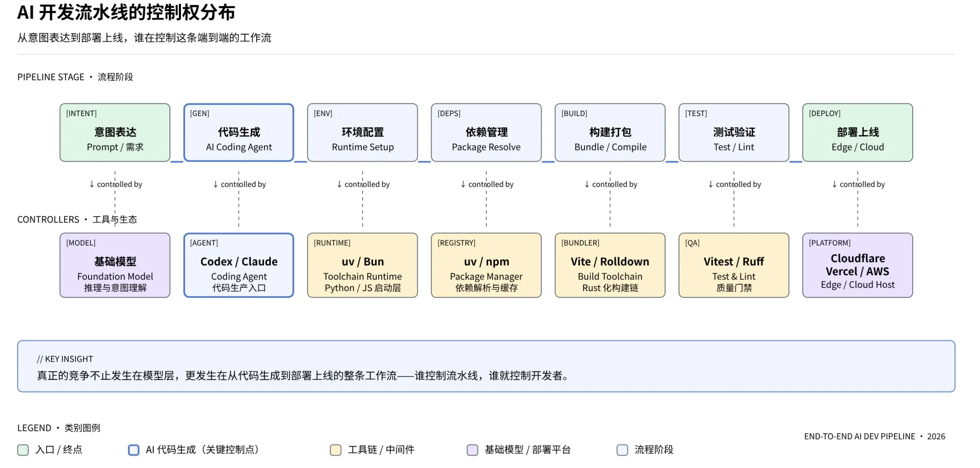Click the text Build Toolchain
The width and height of the screenshot is (980, 468).
tap(610, 277)
